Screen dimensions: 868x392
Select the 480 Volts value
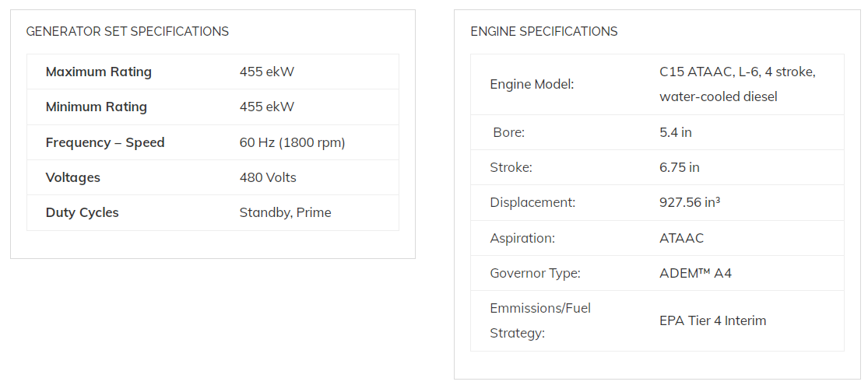(x=268, y=177)
